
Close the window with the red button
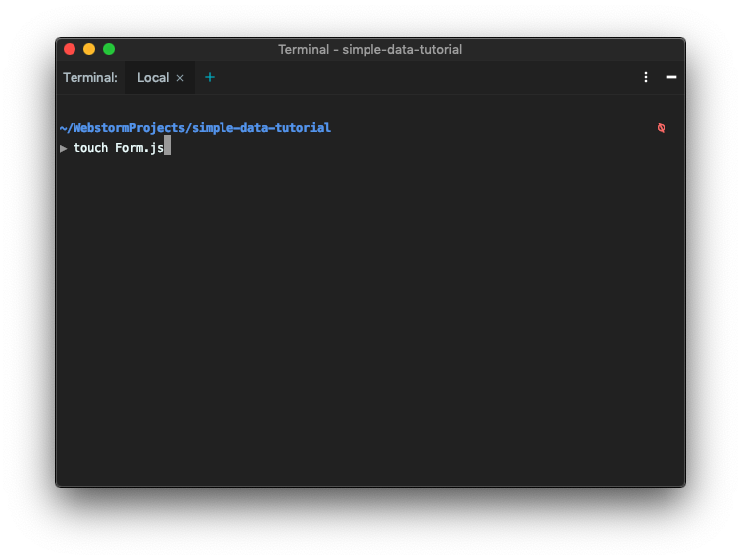click(x=70, y=49)
